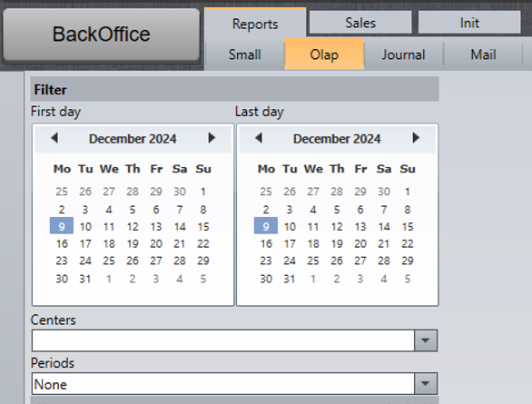
Task: Go to previous month in Last day calendar
Action: click(259, 138)
